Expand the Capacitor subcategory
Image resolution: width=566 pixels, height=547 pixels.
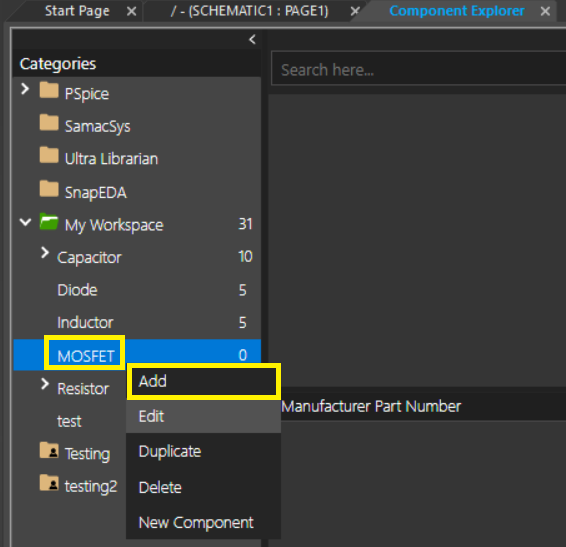pyautogui.click(x=44, y=253)
